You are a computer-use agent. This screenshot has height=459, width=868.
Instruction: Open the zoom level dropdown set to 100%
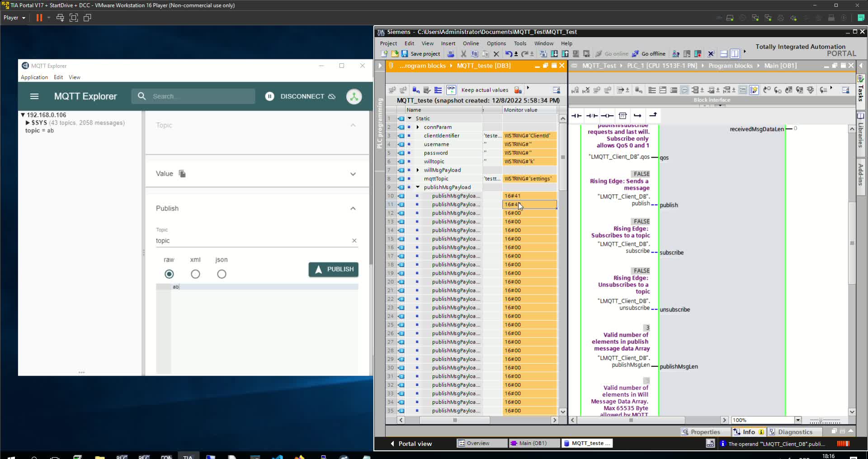pyautogui.click(x=798, y=420)
